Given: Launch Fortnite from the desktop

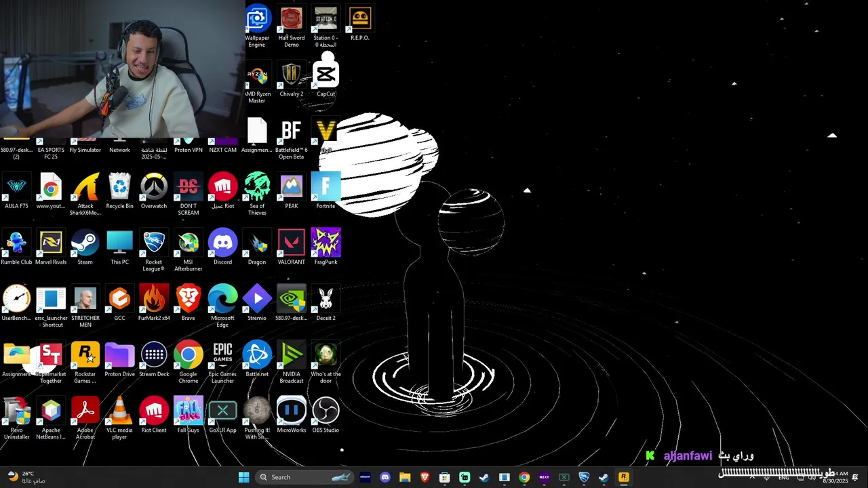Looking at the screenshot, I should click(325, 191).
